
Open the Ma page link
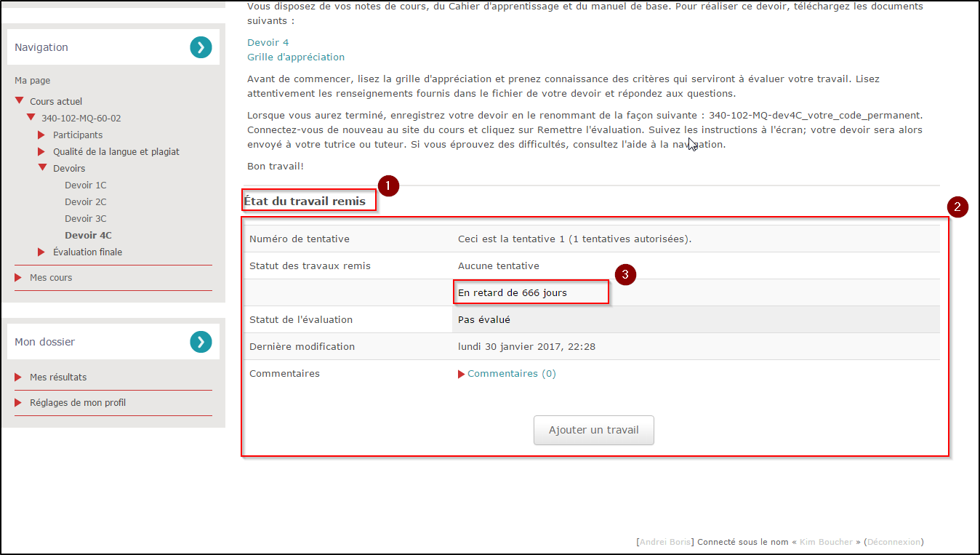[33, 81]
